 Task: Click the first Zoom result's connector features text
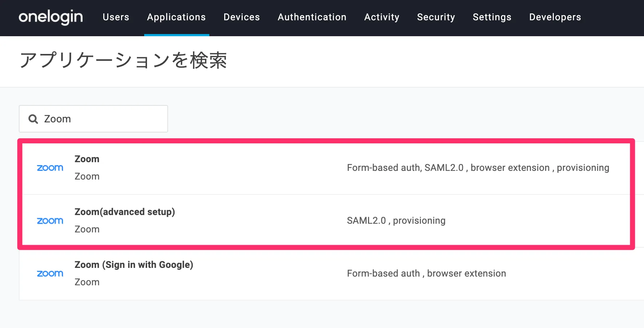[478, 168]
